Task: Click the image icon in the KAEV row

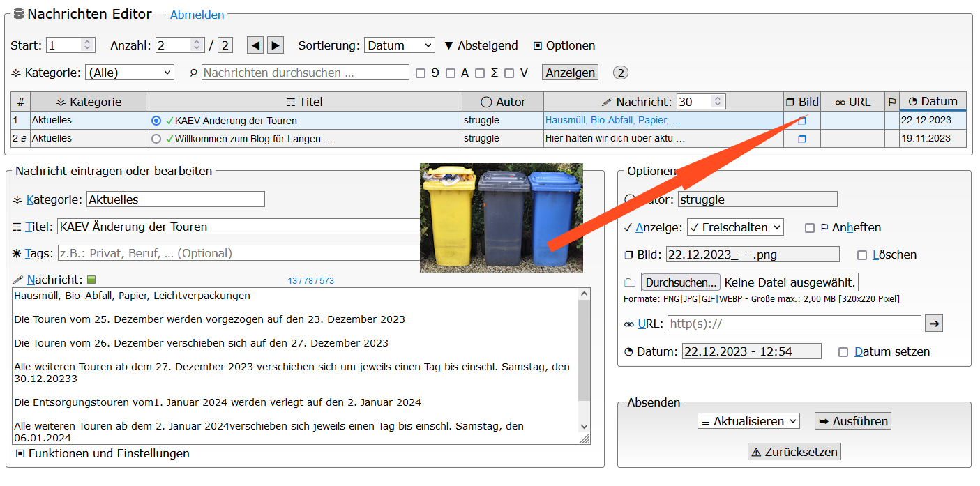Action: pyautogui.click(x=801, y=121)
